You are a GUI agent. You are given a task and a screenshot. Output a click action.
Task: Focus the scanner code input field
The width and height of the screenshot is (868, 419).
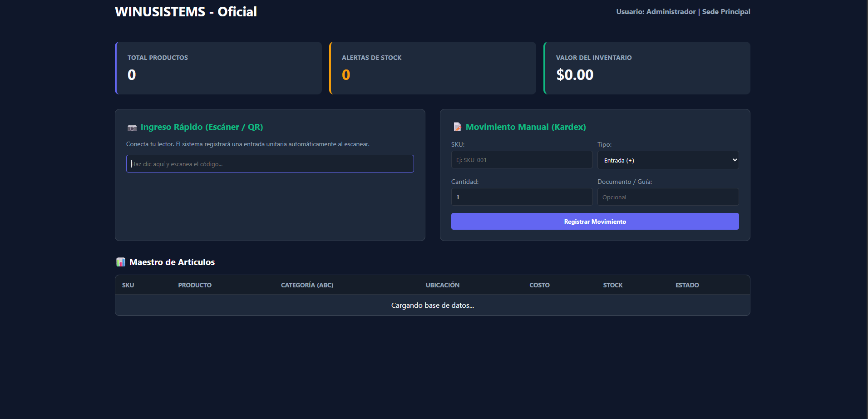270,164
